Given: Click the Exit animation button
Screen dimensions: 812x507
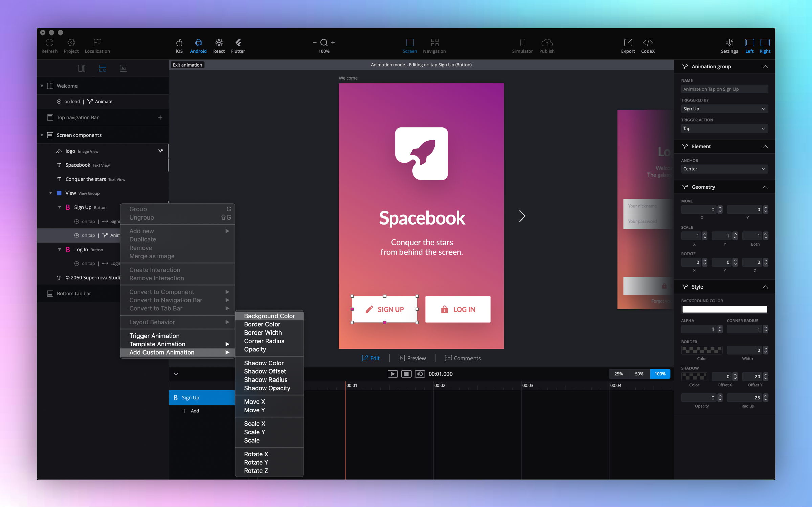Looking at the screenshot, I should point(187,65).
